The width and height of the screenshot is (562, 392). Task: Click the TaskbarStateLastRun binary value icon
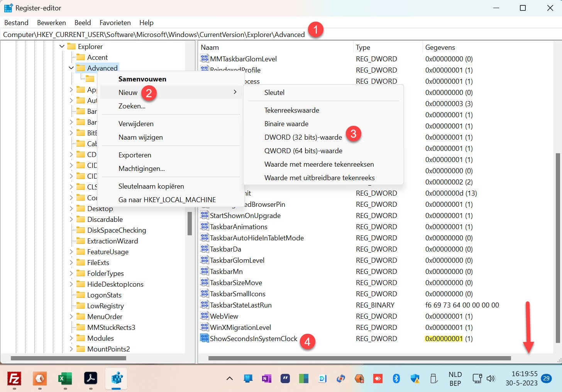[204, 305]
